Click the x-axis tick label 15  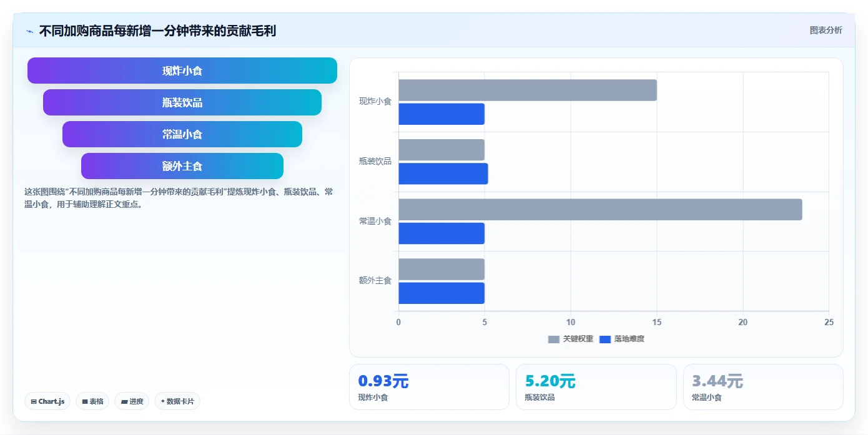657,322
